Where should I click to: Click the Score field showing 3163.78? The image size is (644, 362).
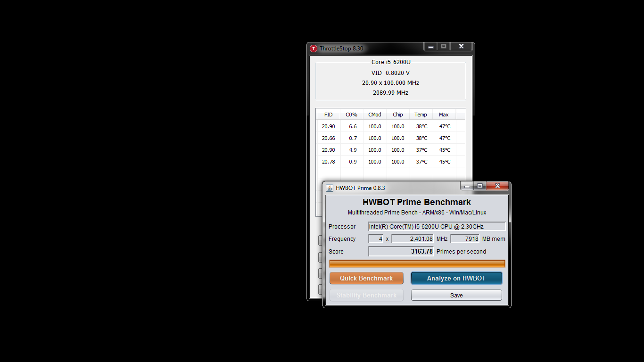tap(401, 251)
